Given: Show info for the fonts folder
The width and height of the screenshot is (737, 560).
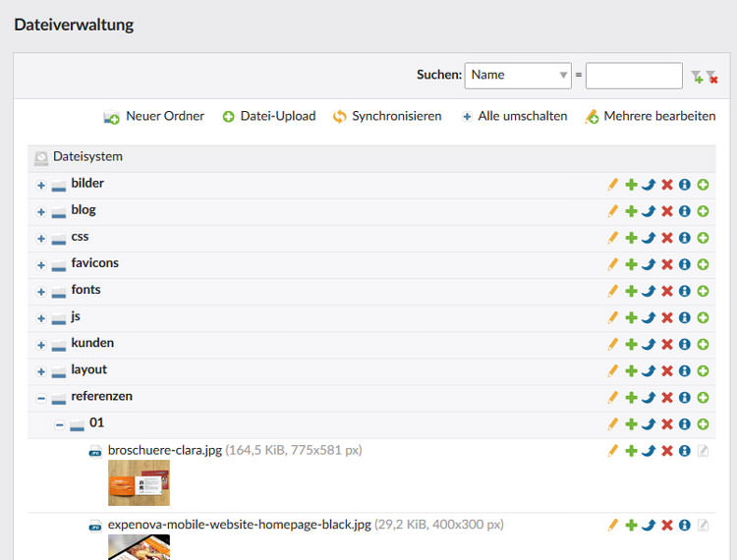Looking at the screenshot, I should pos(685,291).
